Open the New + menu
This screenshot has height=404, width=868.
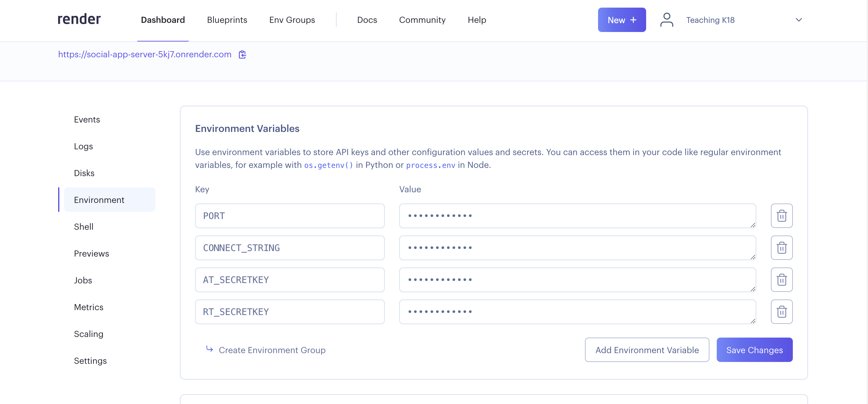tap(621, 20)
